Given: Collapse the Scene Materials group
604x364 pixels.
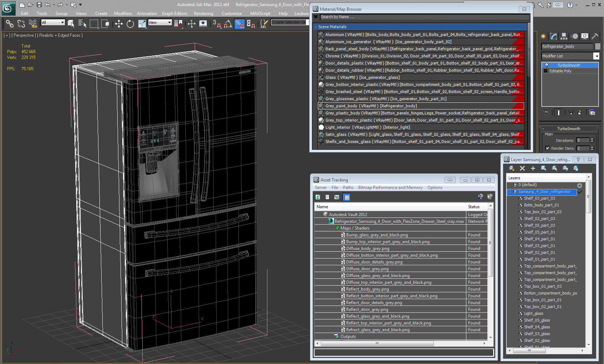Looking at the screenshot, I should click(x=316, y=27).
